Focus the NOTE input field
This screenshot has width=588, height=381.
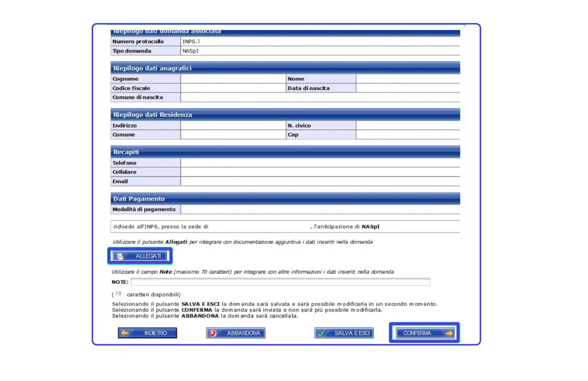pyautogui.click(x=280, y=282)
